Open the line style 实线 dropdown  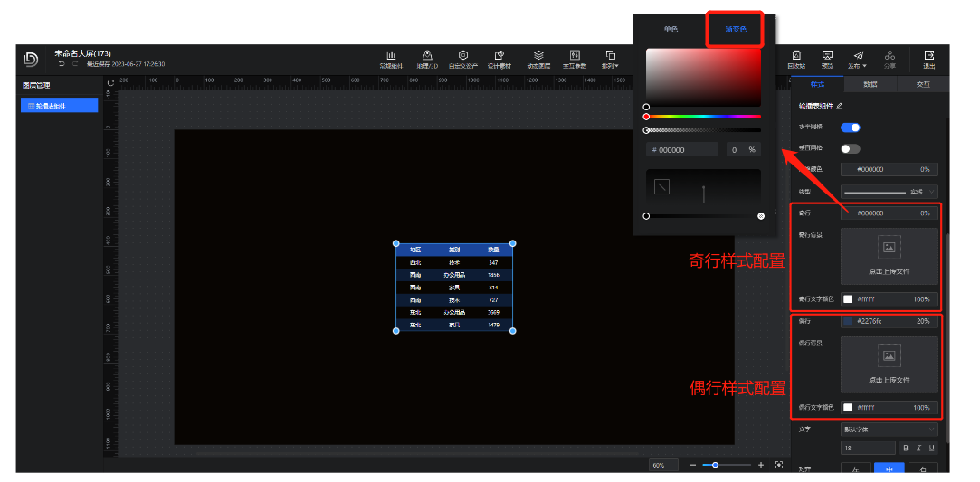click(x=889, y=192)
